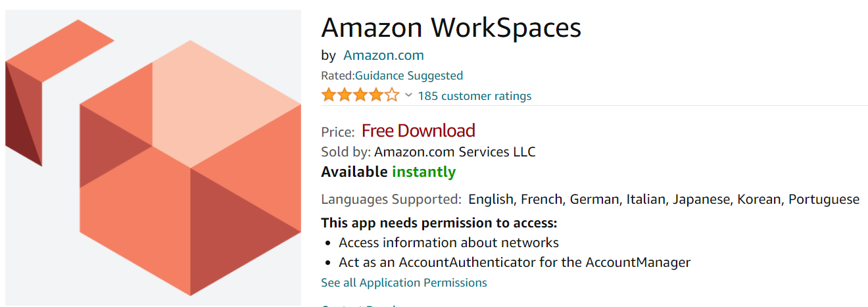Click the Amazon WorkSpaces product title
868x307 pixels.
(451, 28)
